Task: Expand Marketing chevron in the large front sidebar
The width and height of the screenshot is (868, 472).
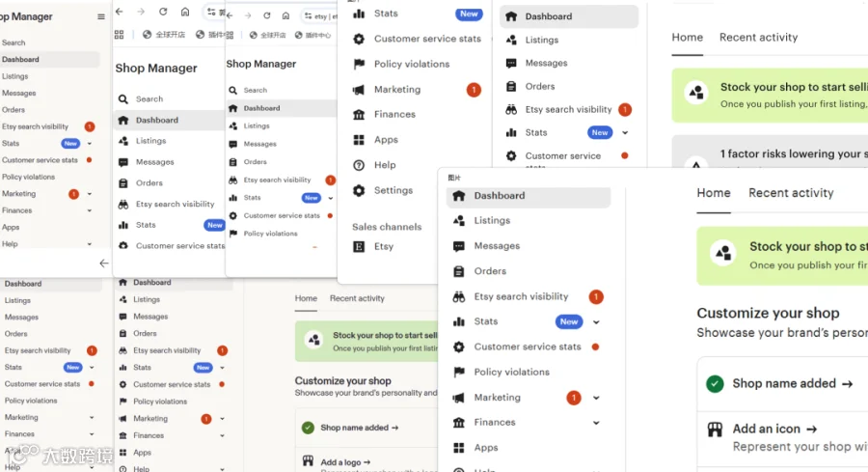Action: (x=596, y=398)
